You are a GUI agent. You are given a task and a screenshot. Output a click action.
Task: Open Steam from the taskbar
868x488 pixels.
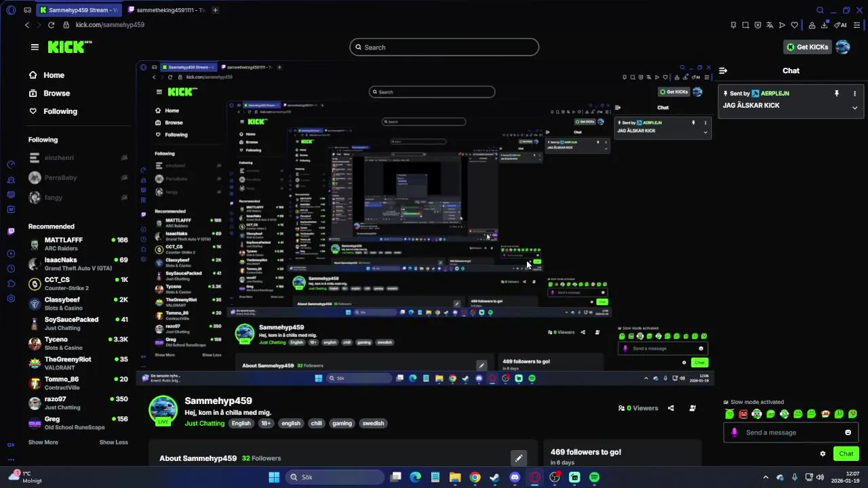click(494, 477)
